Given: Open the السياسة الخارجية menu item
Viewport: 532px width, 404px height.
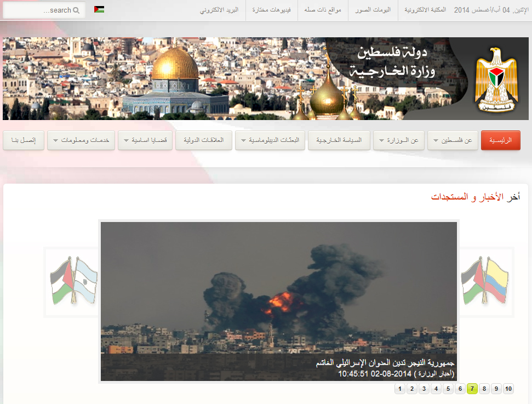Looking at the screenshot, I should 339,140.
